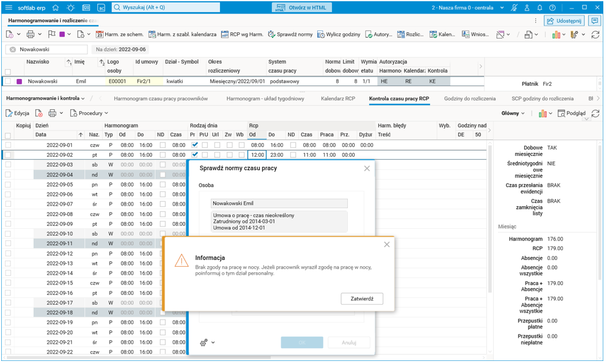
Task: Open the Kalendarz RCP tab
Action: pos(338,98)
